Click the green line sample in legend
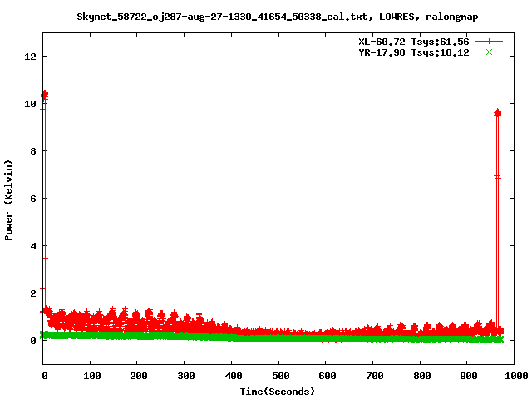This screenshot has width=532, height=399. (489, 52)
